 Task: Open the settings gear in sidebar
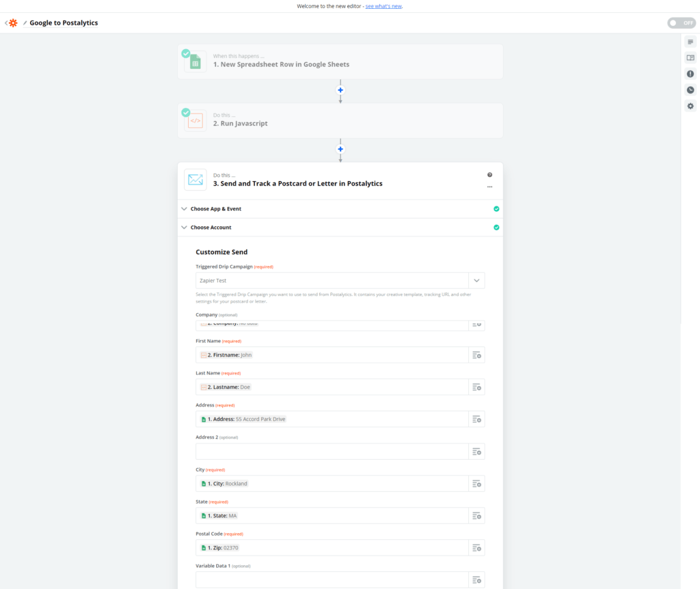(690, 106)
